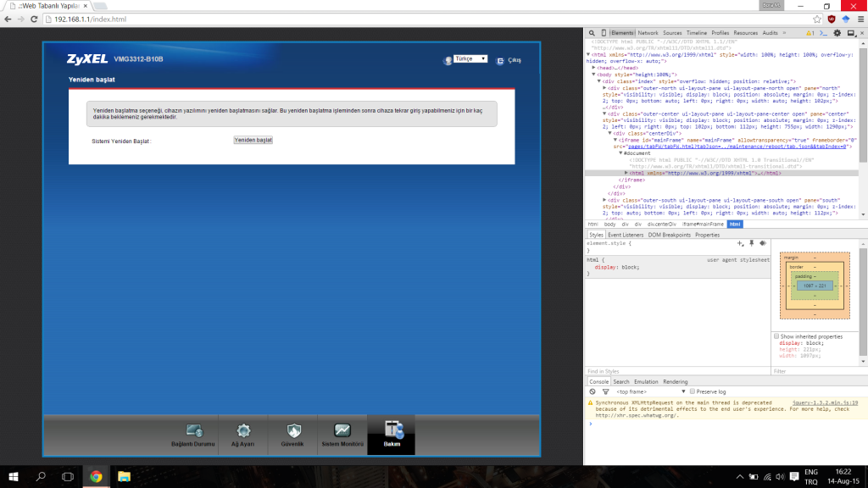Expand the head element in DOM tree
The image size is (868, 488).
594,67
